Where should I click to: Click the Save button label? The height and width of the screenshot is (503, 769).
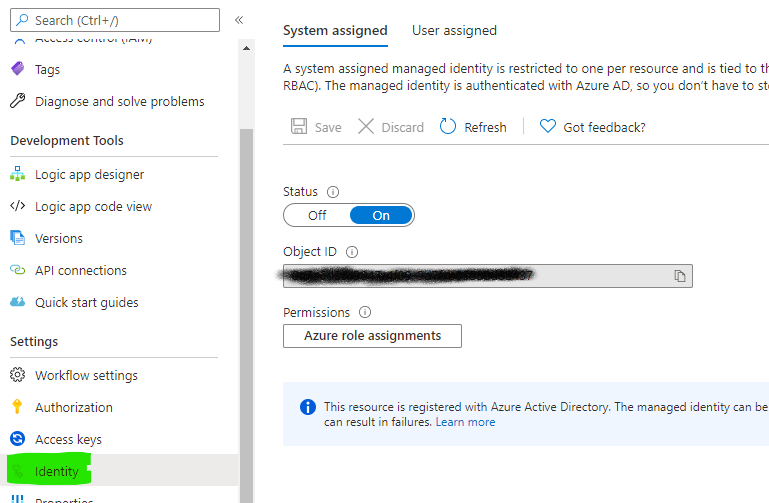click(x=328, y=127)
